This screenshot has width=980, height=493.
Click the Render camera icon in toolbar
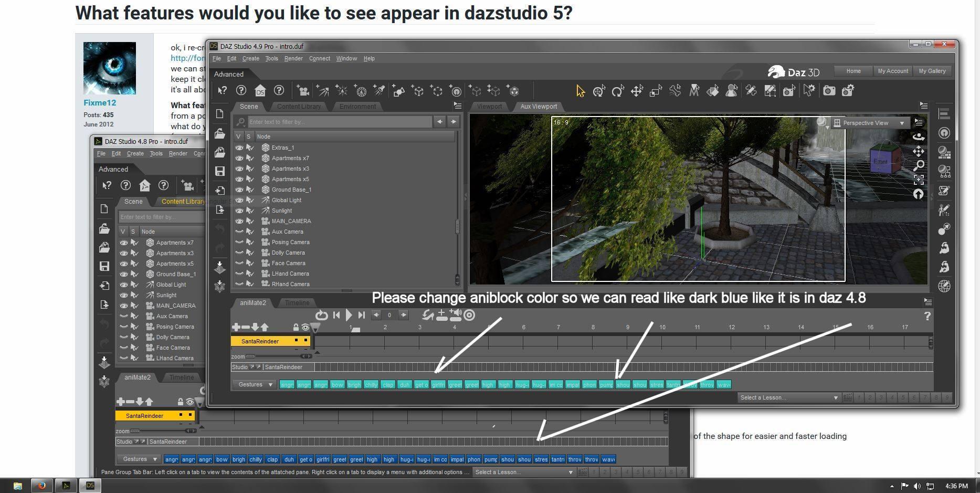coord(829,91)
